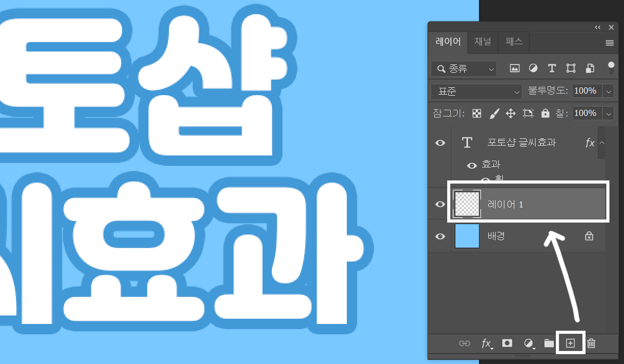Screen dimensions: 624x364
Task: Select the 배경 layer blue thumbnail
Action: click(x=467, y=236)
